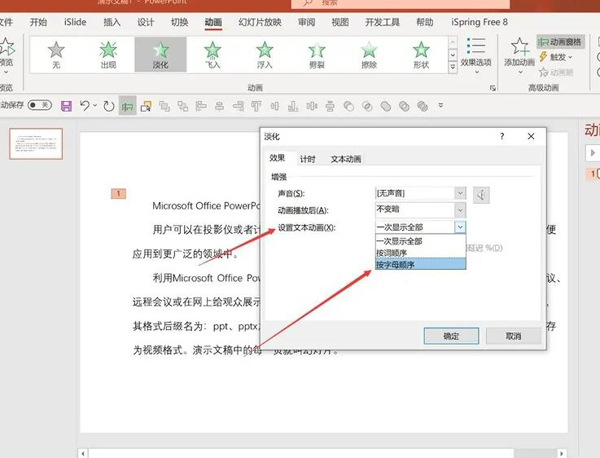Choose the 淡化 (Fade) animation
This screenshot has width=600, height=458.
point(161,55)
